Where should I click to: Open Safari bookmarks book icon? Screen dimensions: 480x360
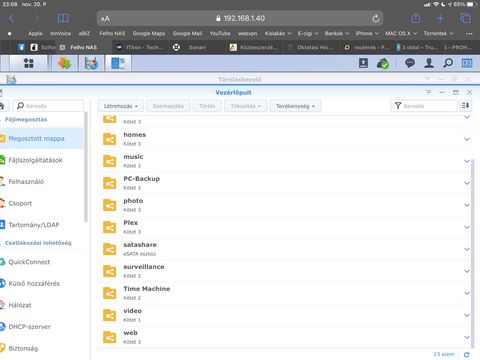(x=63, y=18)
